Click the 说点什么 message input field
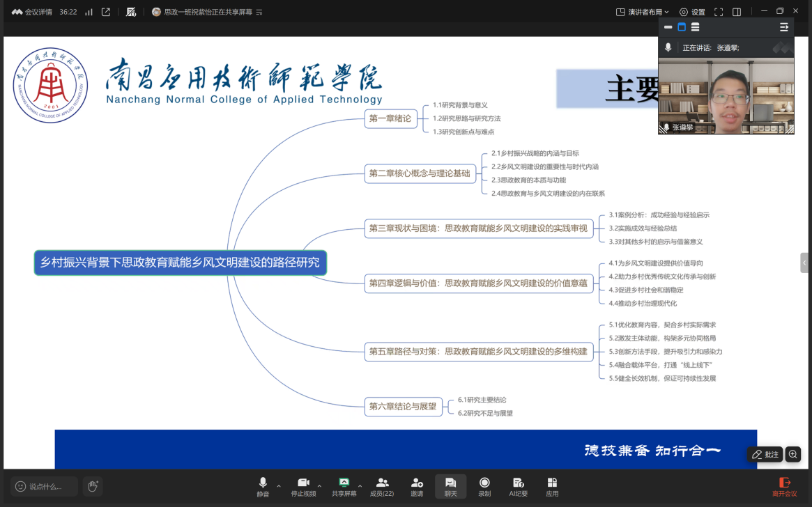The height and width of the screenshot is (507, 812). click(45, 486)
